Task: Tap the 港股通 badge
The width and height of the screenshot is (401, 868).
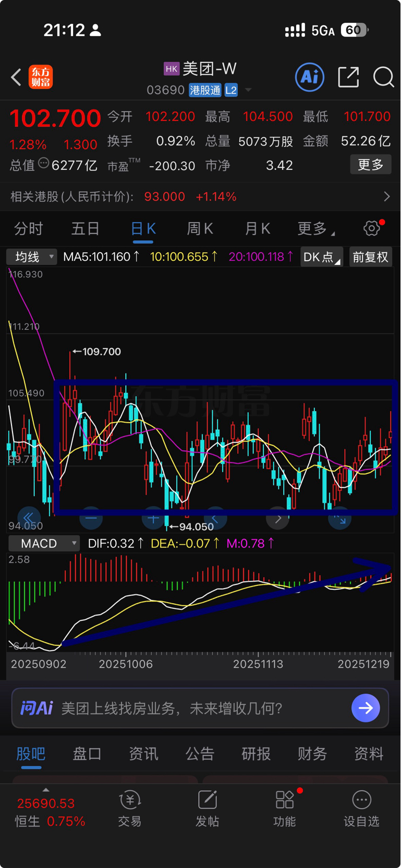Action: [205, 90]
